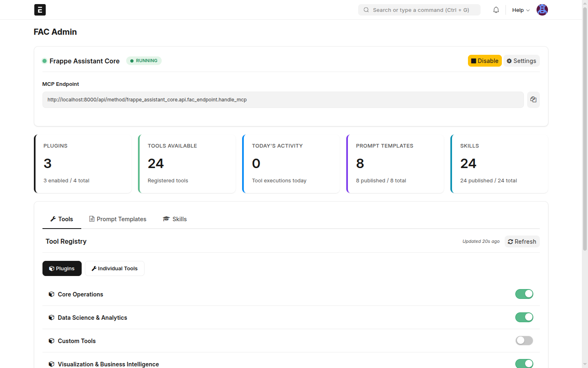
Task: Click the Visualization & Business Intelligence package icon
Action: coord(51,364)
